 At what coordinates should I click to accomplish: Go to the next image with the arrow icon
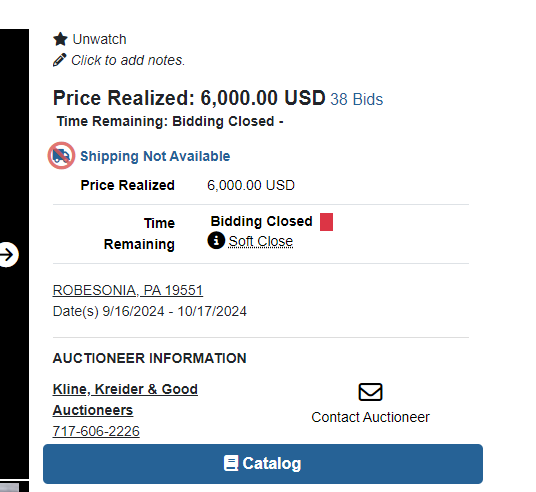(x=8, y=255)
